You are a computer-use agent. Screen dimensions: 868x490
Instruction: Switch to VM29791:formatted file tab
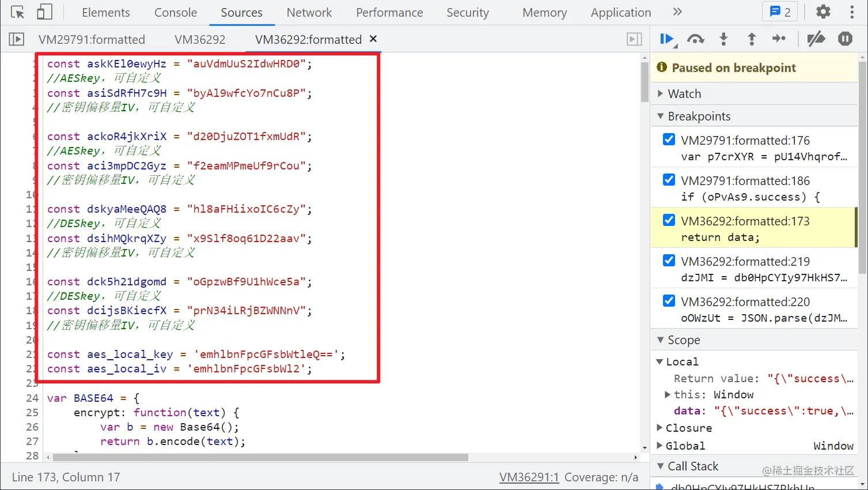92,39
